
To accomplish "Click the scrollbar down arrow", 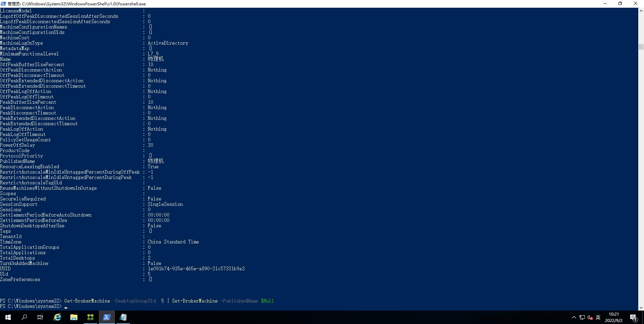I will click(x=641, y=308).
